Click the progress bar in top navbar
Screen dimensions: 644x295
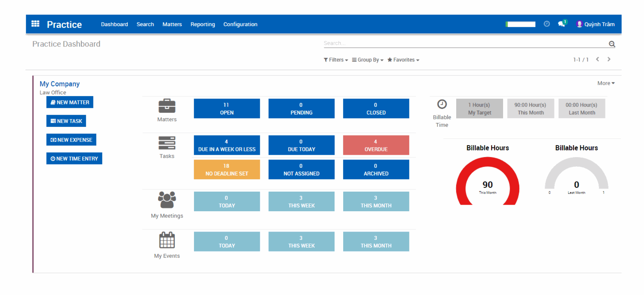click(x=520, y=24)
